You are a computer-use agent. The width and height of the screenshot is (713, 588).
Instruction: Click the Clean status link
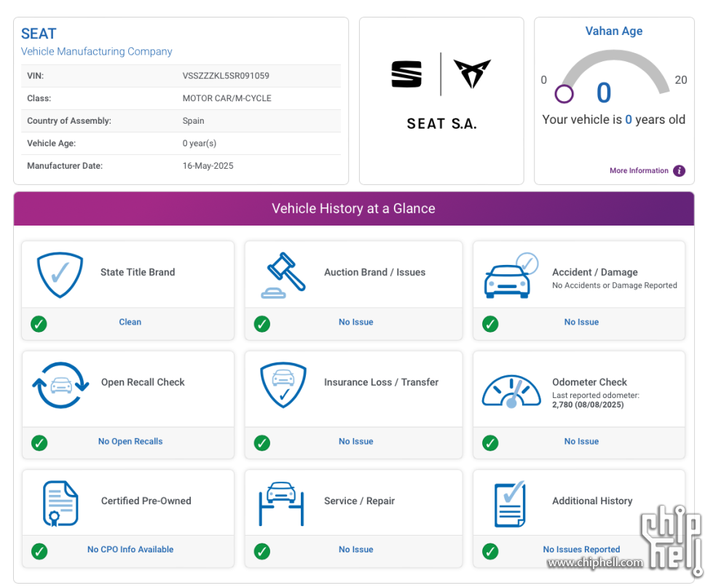coord(130,322)
